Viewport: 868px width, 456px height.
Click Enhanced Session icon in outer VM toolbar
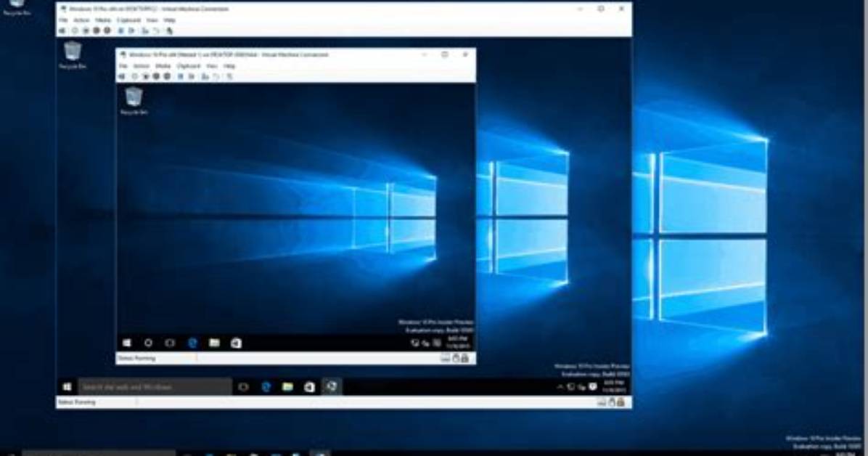coord(169,30)
